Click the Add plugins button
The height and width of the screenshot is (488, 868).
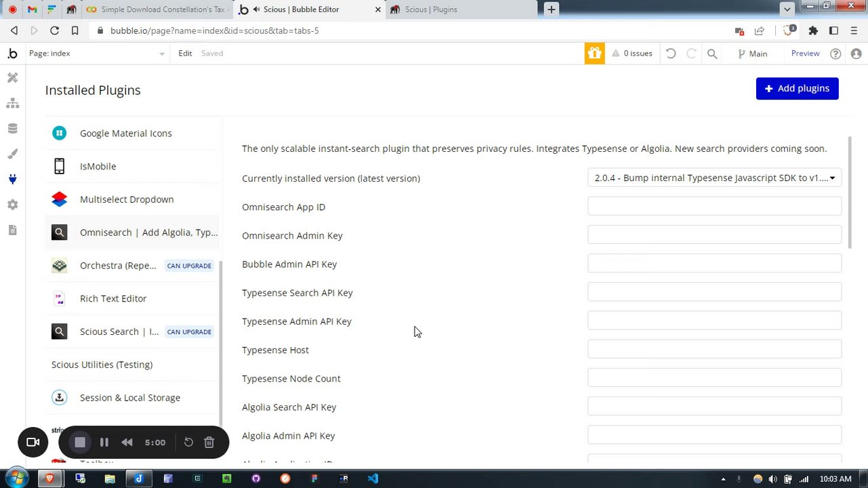pos(797,89)
